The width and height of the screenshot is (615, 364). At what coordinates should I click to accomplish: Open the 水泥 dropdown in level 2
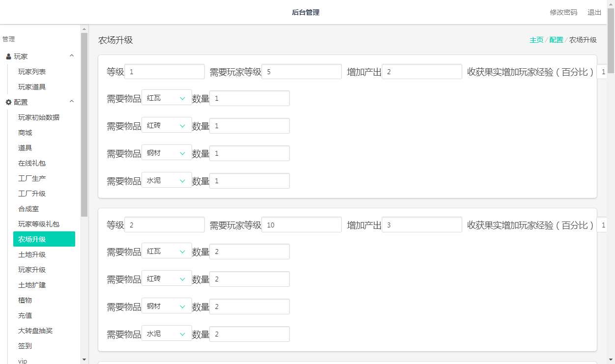[x=167, y=334]
